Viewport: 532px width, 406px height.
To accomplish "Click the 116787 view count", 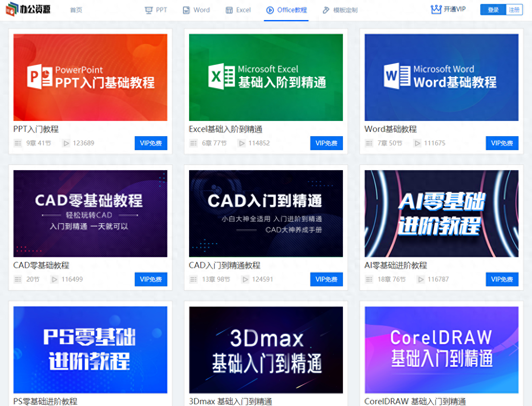I will pos(438,279).
